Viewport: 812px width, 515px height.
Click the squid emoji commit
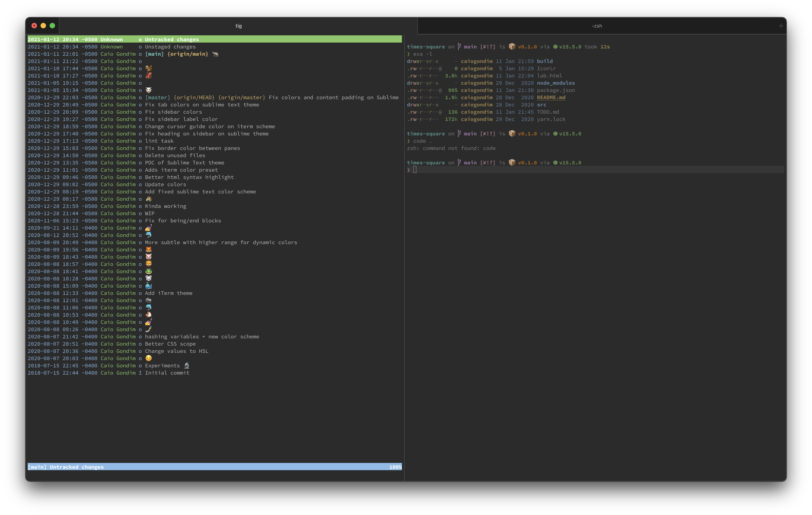(x=148, y=75)
